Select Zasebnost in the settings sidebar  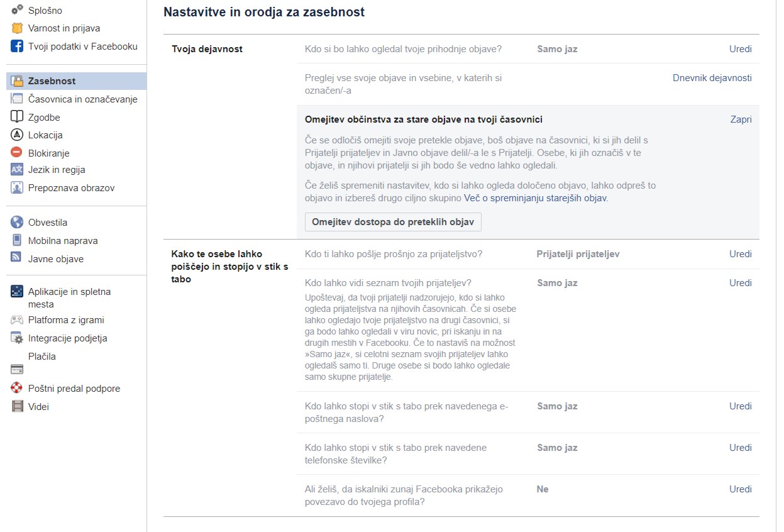(x=52, y=81)
